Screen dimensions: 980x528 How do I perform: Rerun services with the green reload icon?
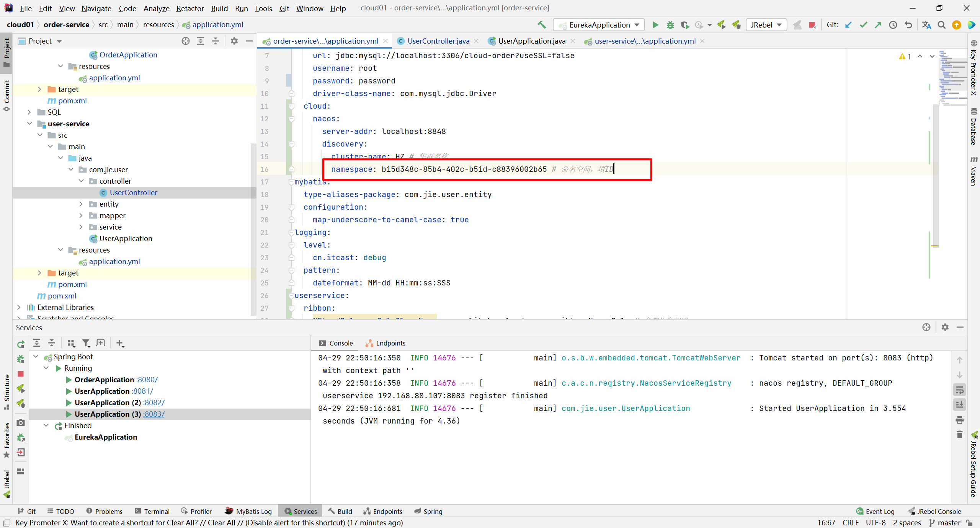(x=21, y=344)
